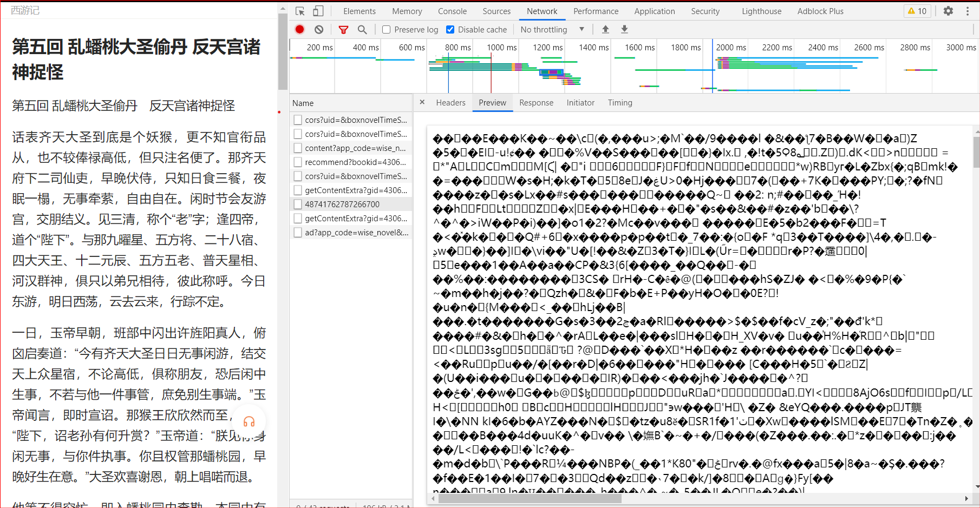Toggle the device toolbar icon
Image resolution: width=980 pixels, height=508 pixels.
(318, 11)
